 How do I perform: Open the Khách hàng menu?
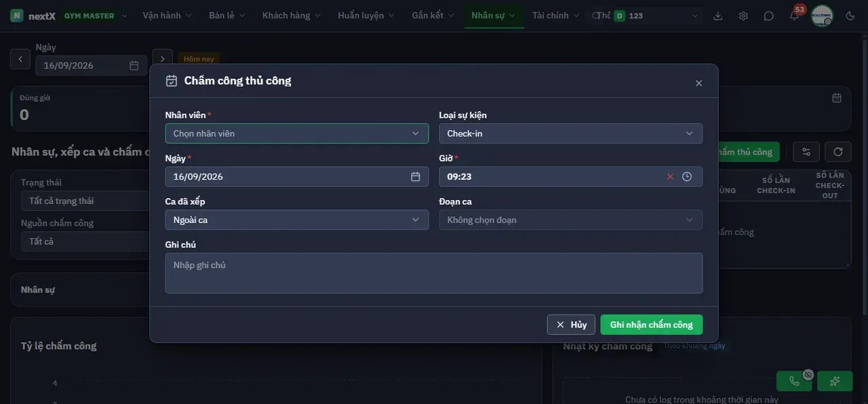(x=291, y=16)
